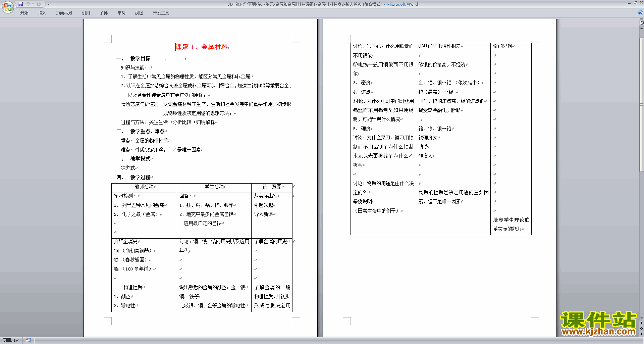The height and width of the screenshot is (344, 644).
Task: Click the vertical scrollbar up arrow
Action: (x=641, y=29)
